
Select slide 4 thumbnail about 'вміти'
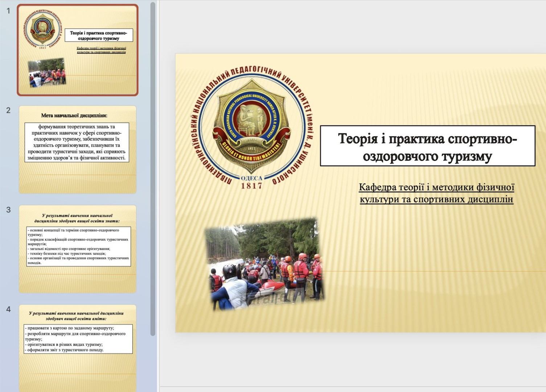coord(78,348)
